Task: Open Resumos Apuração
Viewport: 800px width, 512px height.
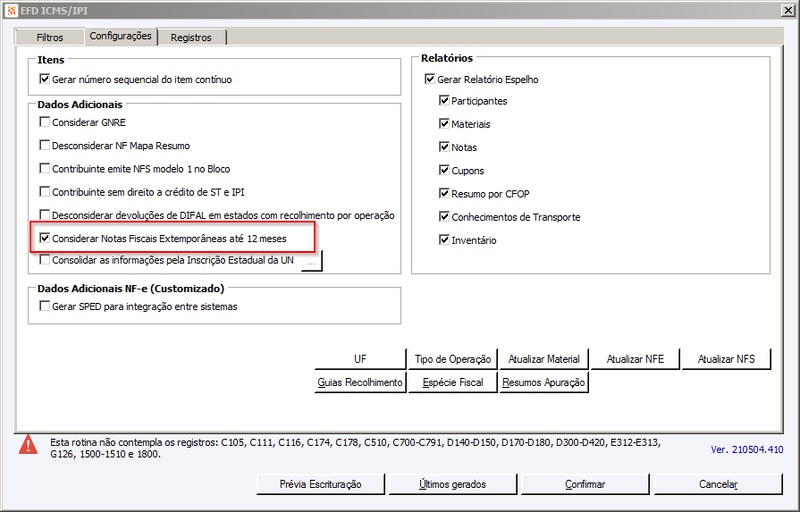Action: coord(544,382)
